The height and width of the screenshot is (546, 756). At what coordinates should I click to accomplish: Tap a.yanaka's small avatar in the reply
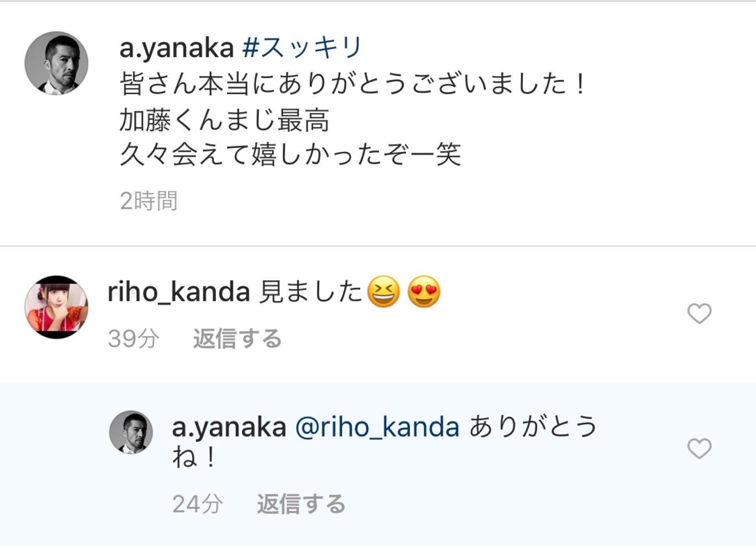(x=131, y=432)
